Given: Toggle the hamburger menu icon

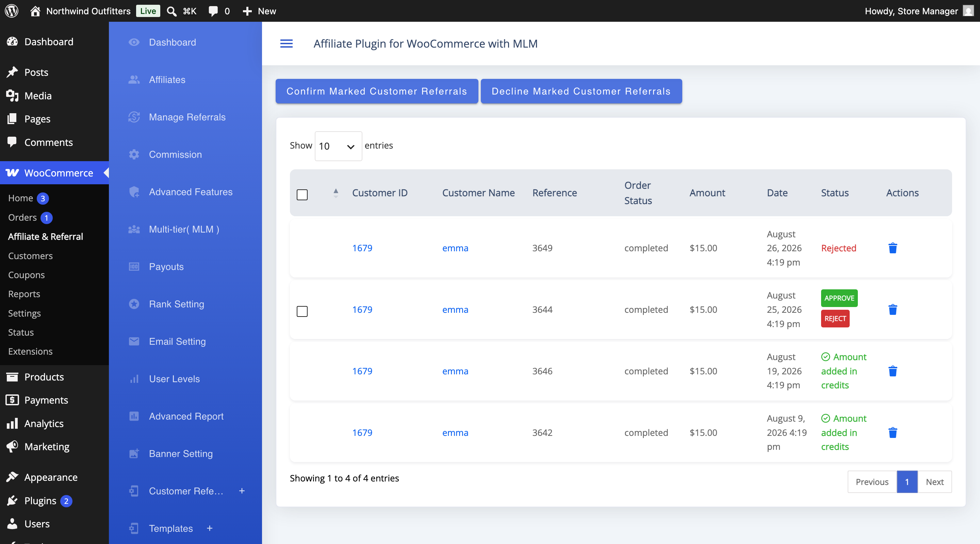Looking at the screenshot, I should [x=287, y=44].
